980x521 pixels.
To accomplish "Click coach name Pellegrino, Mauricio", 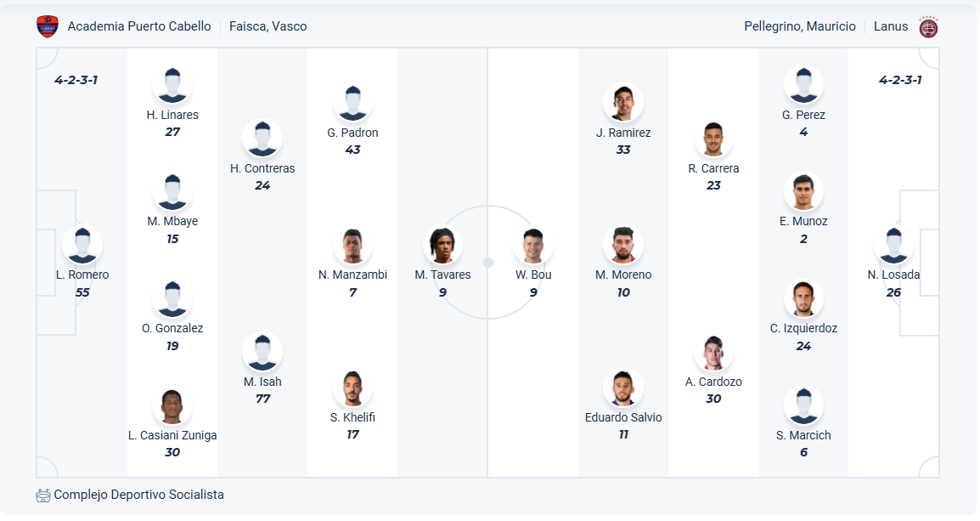I will [800, 26].
